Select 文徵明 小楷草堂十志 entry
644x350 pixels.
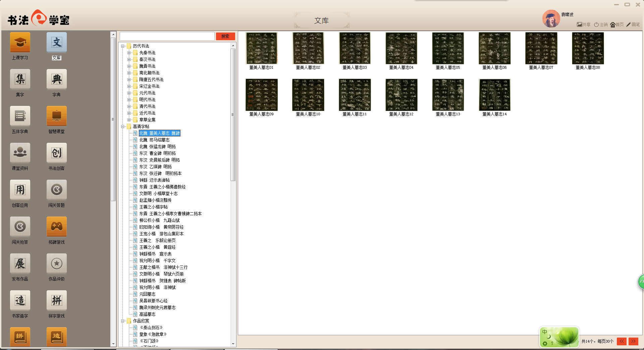[x=158, y=194]
